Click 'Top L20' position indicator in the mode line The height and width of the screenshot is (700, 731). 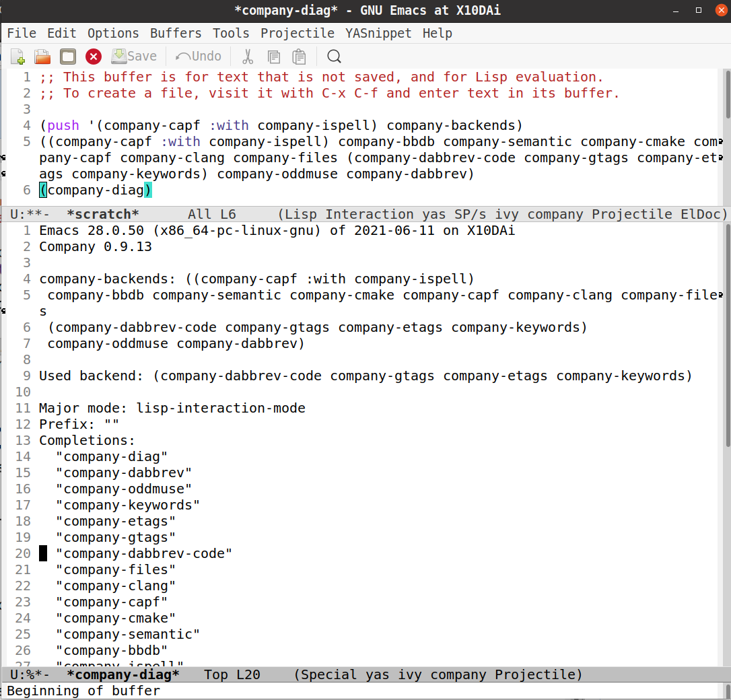point(232,675)
